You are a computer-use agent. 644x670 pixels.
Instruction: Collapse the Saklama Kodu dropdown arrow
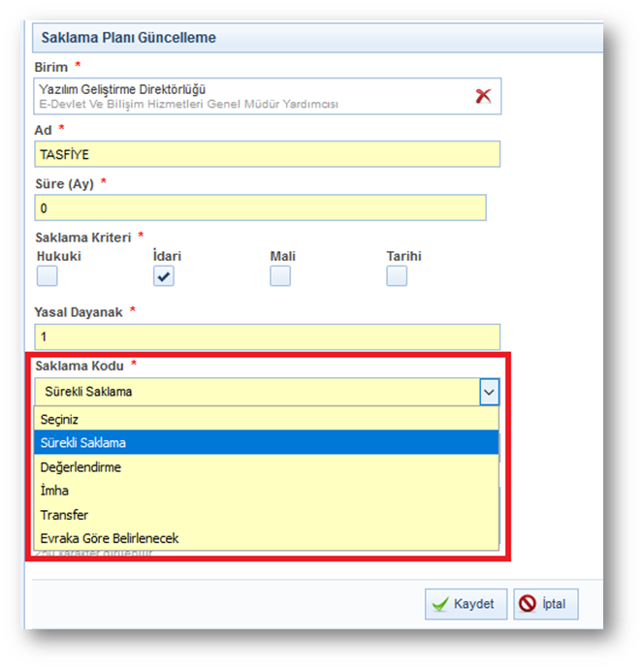click(489, 392)
